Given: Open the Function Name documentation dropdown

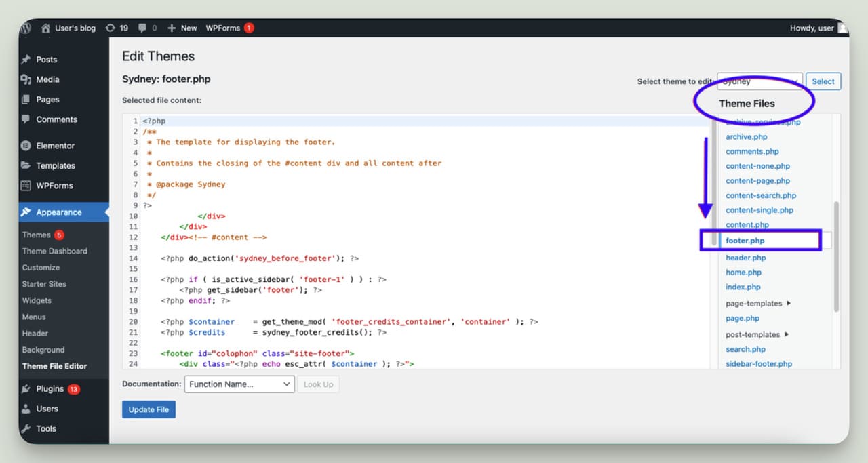Looking at the screenshot, I should click(x=239, y=384).
